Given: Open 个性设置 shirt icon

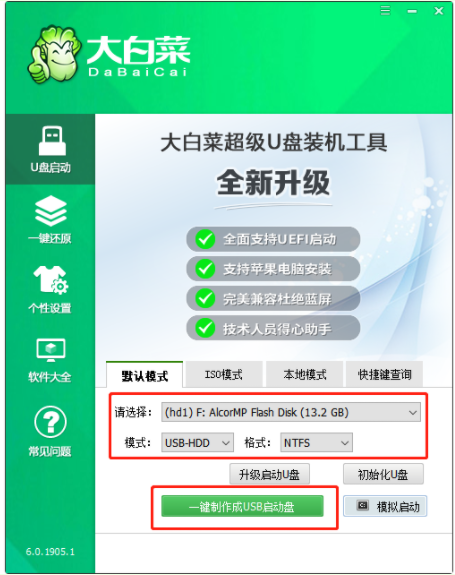Looking at the screenshot, I should click(x=51, y=280).
